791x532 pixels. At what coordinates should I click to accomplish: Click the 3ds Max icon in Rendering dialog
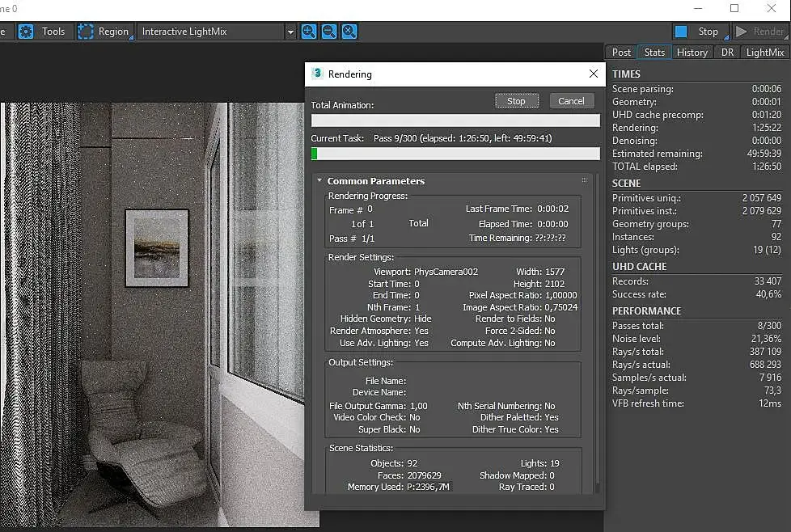[317, 74]
